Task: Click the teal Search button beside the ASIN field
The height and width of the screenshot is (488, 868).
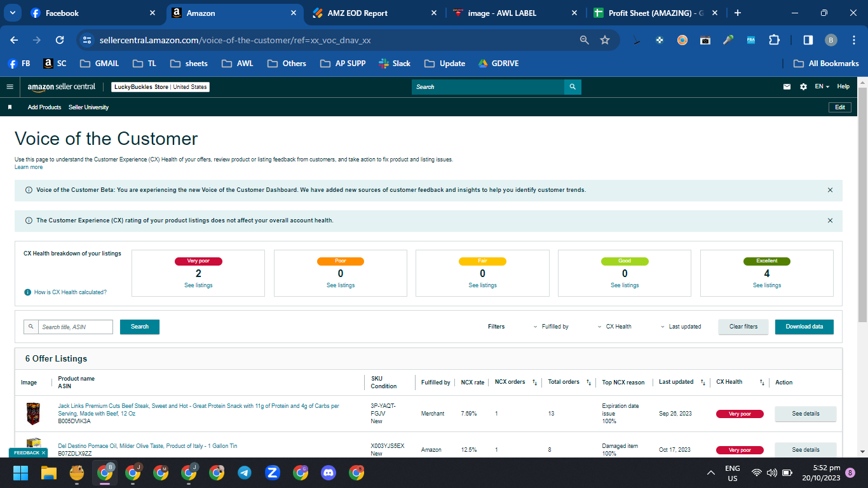Action: click(x=140, y=327)
